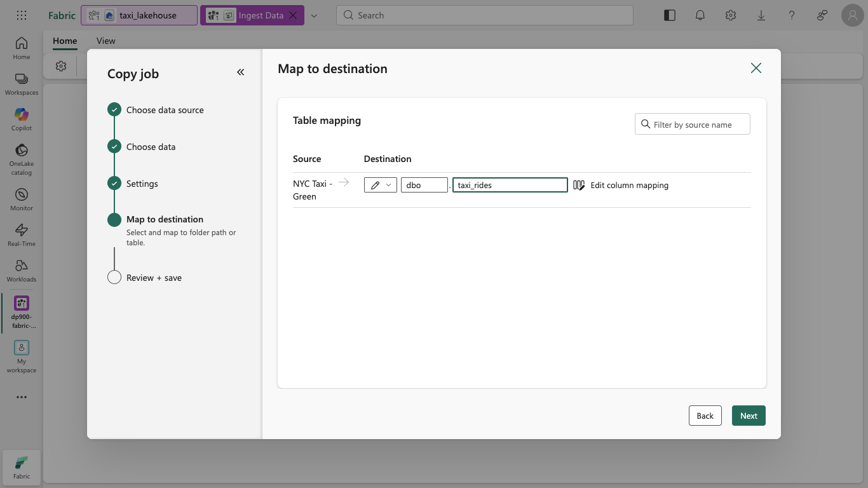Click the NYC Taxi - Green source name
This screenshot has width=868, height=488.
tap(313, 190)
